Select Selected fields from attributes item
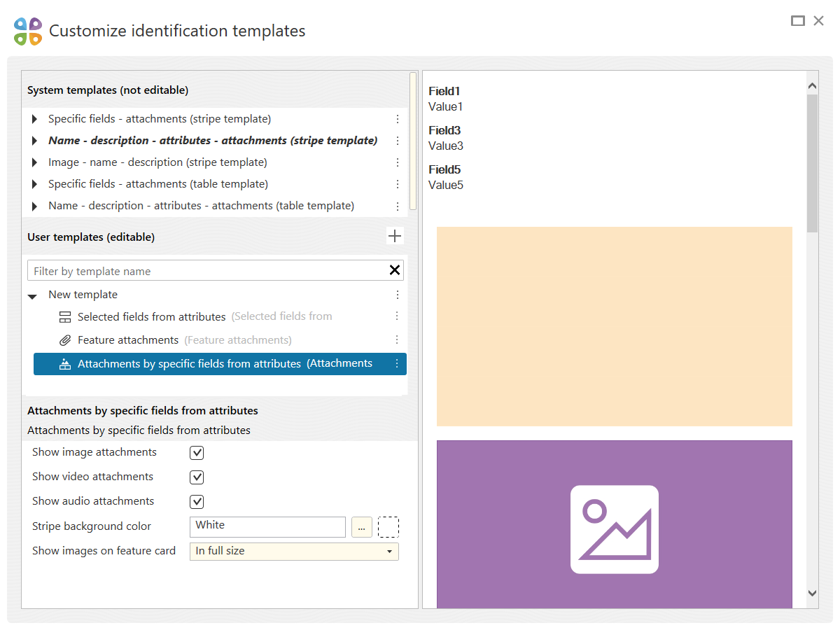The image size is (840, 630). (220, 317)
